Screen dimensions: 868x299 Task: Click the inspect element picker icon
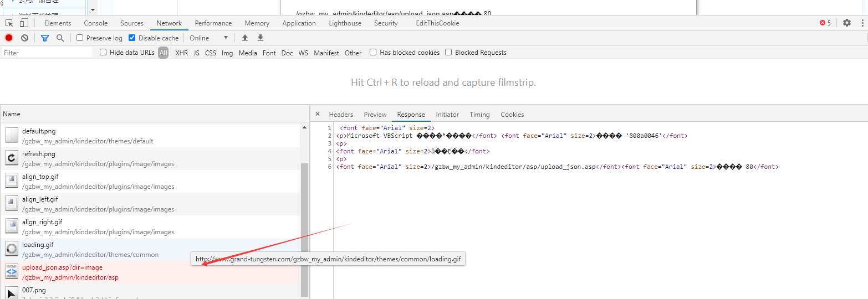point(9,23)
